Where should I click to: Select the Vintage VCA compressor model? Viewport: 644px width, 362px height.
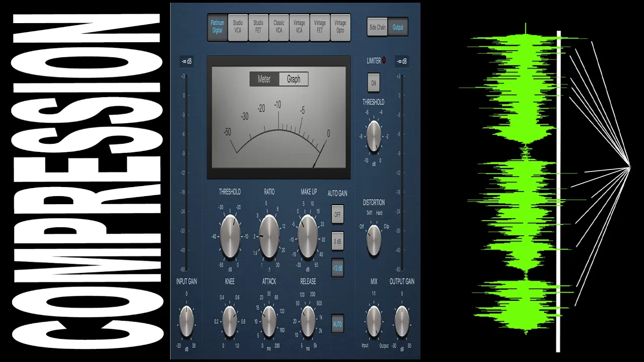click(x=299, y=27)
